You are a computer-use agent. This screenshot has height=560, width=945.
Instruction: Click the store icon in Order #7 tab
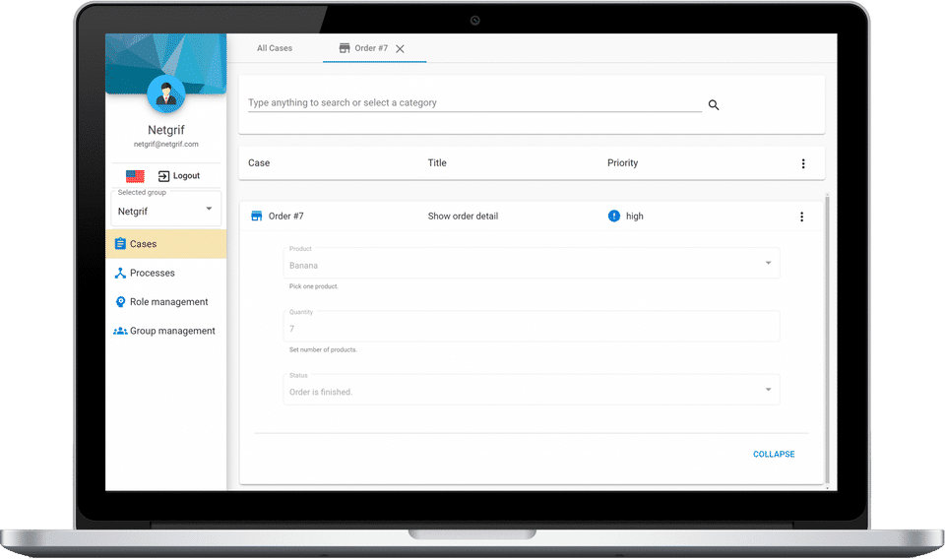(x=345, y=48)
